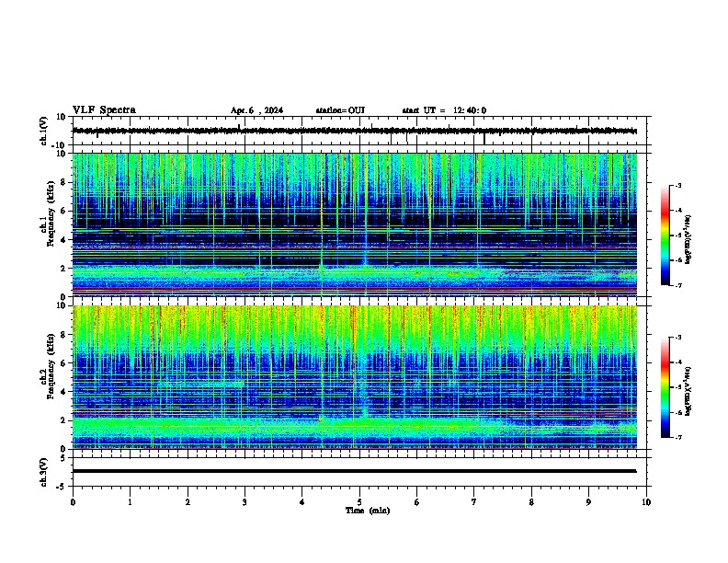Click the 'start UT = 12:40:0' text
The width and height of the screenshot is (728, 563).
[x=444, y=110]
